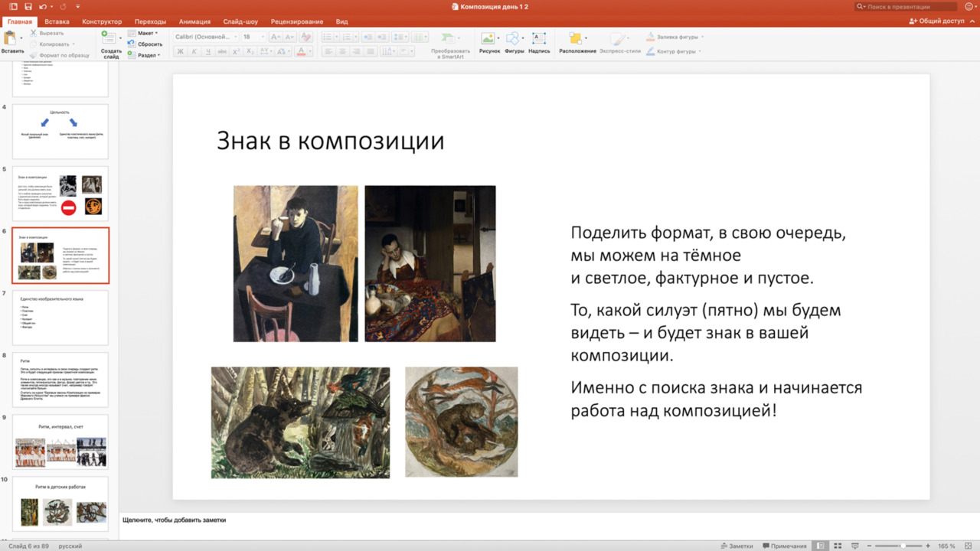This screenshot has width=980, height=551.
Task: Open the Раздел section dropdown
Action: point(144,55)
